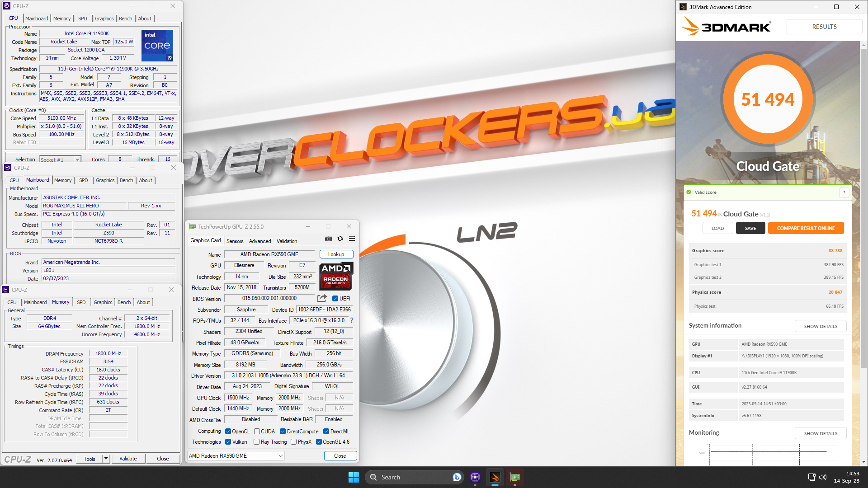
Task: Toggle the Vulkan checkbox
Action: (228, 442)
